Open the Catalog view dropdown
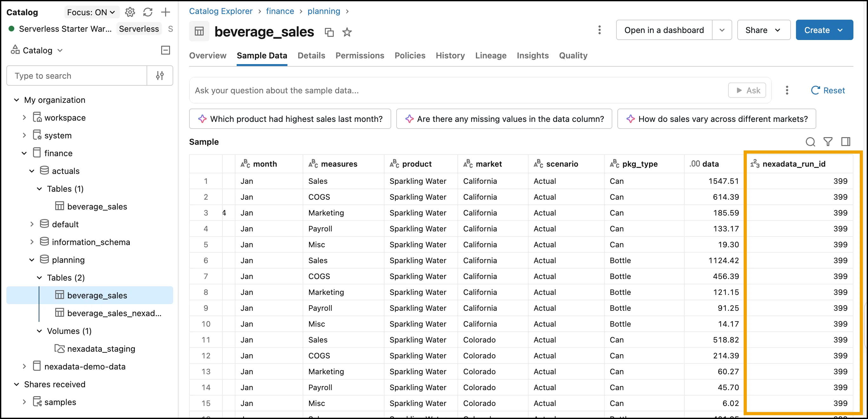The width and height of the screenshot is (868, 419). point(37,50)
